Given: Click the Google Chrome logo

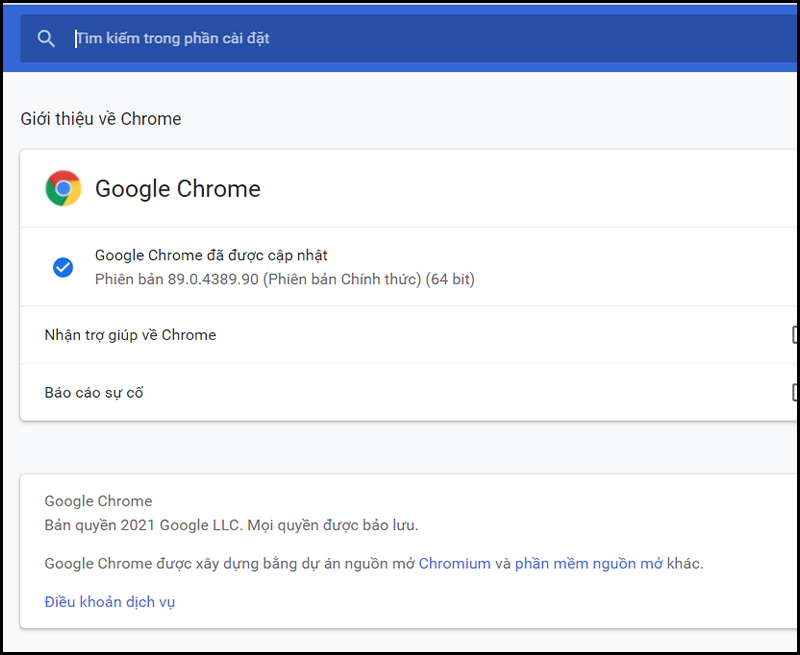Looking at the screenshot, I should pos(63,188).
